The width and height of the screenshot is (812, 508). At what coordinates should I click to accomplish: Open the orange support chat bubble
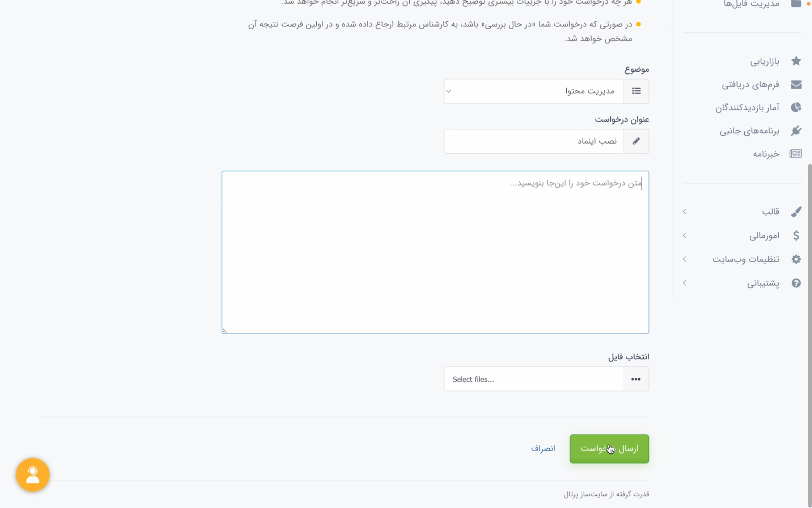pyautogui.click(x=33, y=475)
